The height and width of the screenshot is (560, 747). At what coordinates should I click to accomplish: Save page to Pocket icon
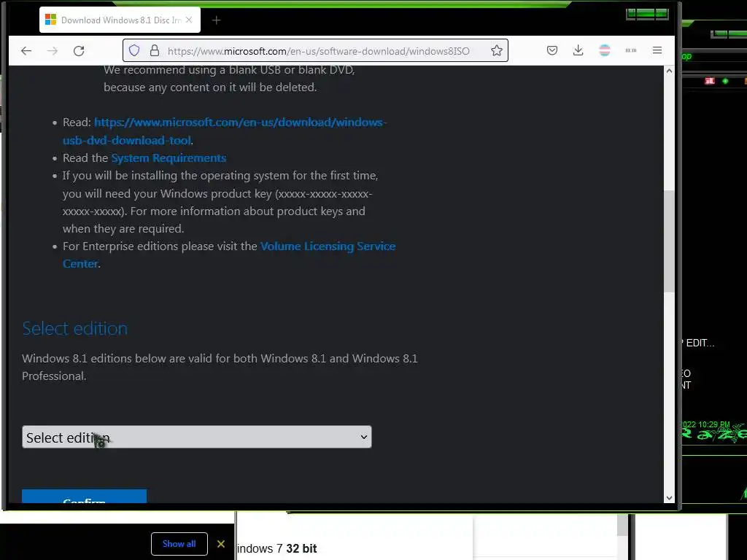[552, 50]
